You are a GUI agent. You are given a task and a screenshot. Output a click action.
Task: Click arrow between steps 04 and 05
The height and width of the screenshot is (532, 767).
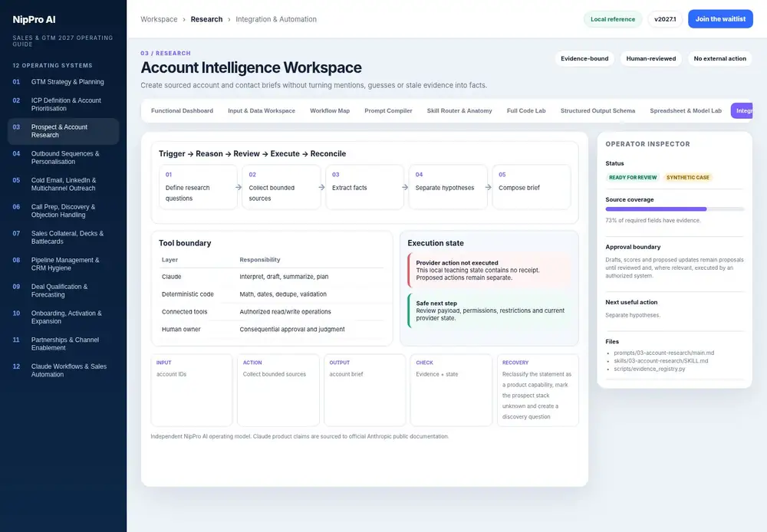coord(488,187)
